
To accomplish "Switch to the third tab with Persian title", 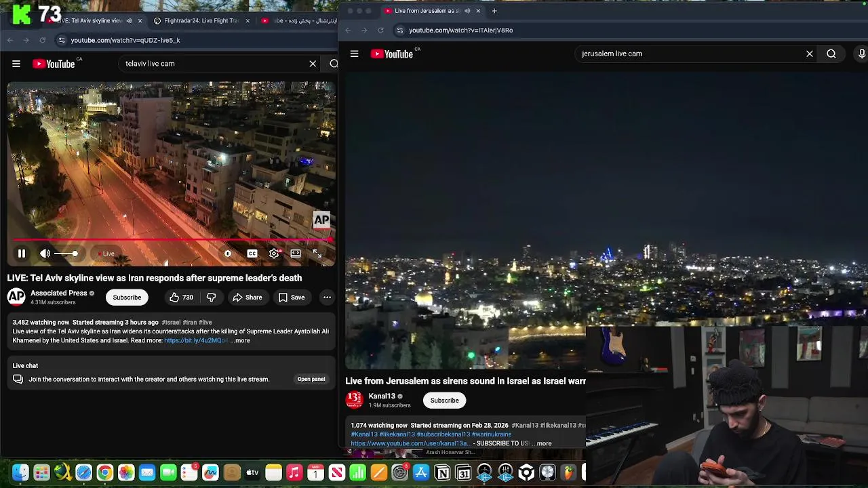I will click(298, 21).
